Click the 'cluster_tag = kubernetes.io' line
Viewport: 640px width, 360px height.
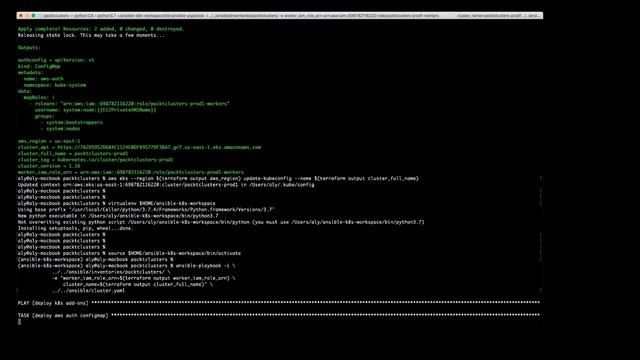[x=96, y=160]
